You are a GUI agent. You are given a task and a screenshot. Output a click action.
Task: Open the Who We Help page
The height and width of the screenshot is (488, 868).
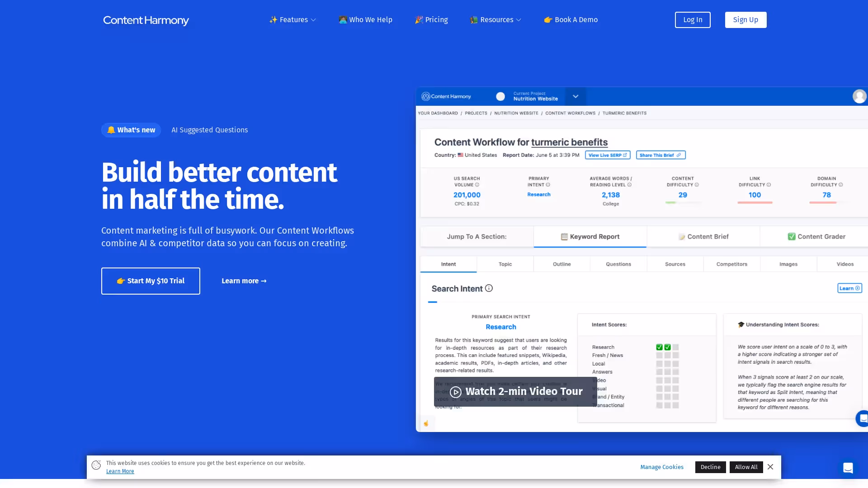coord(365,20)
